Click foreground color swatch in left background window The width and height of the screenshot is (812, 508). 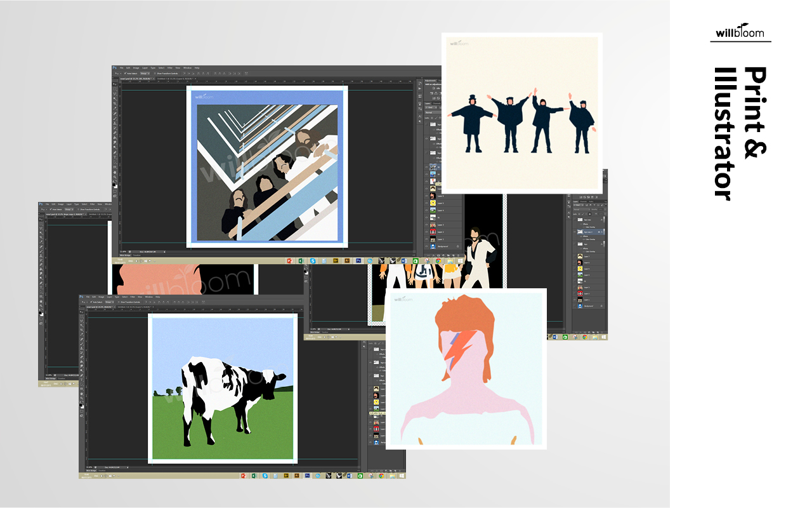(x=40, y=312)
